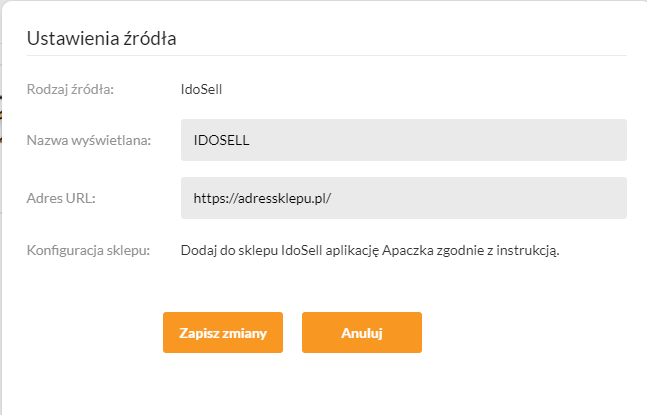This screenshot has height=415, width=651.
Task: Click the IDOSELL text in name field
Action: coord(220,140)
